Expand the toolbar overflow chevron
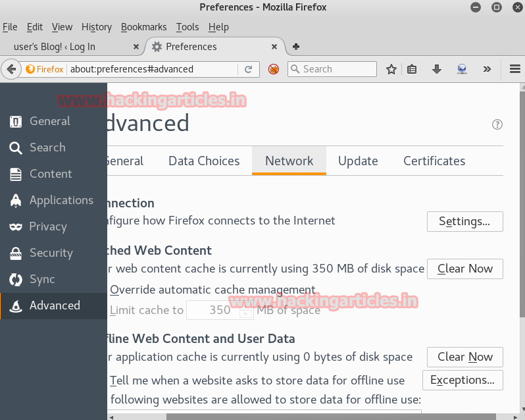Screen dimensions: 525x420 [487, 69]
